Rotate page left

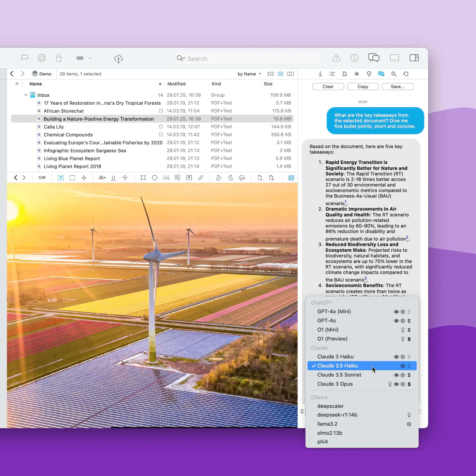pos(218,178)
